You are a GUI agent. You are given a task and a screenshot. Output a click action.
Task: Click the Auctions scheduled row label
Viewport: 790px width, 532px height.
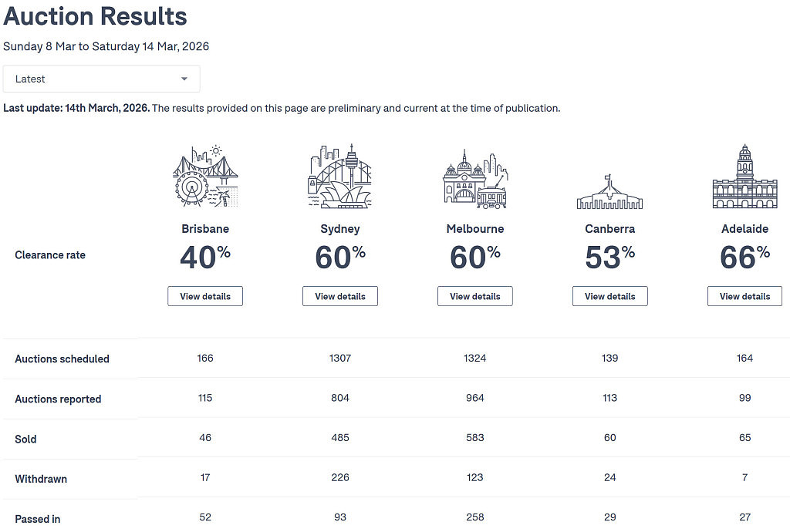(x=62, y=359)
